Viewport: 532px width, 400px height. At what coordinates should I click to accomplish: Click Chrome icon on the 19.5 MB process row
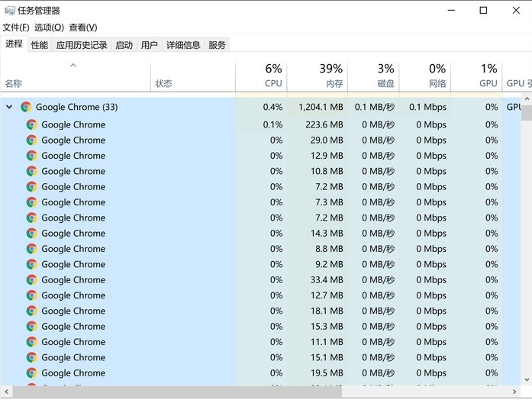point(31,373)
